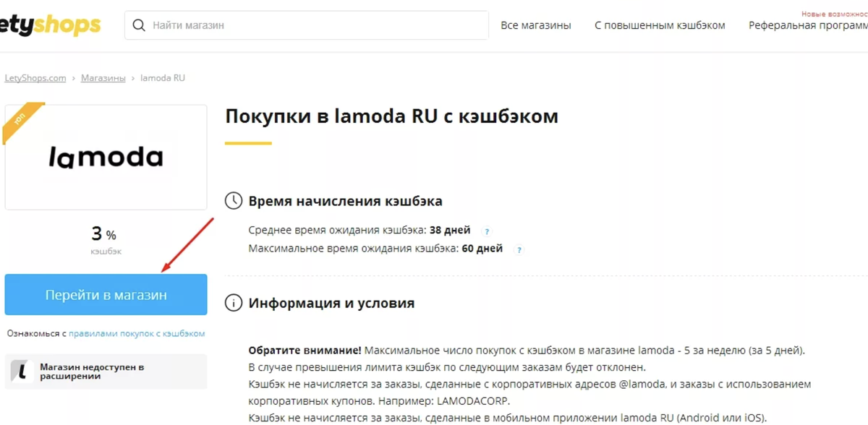Click the info icon near 'Информация и условия'
Screen dimensions: 868x425
click(234, 303)
